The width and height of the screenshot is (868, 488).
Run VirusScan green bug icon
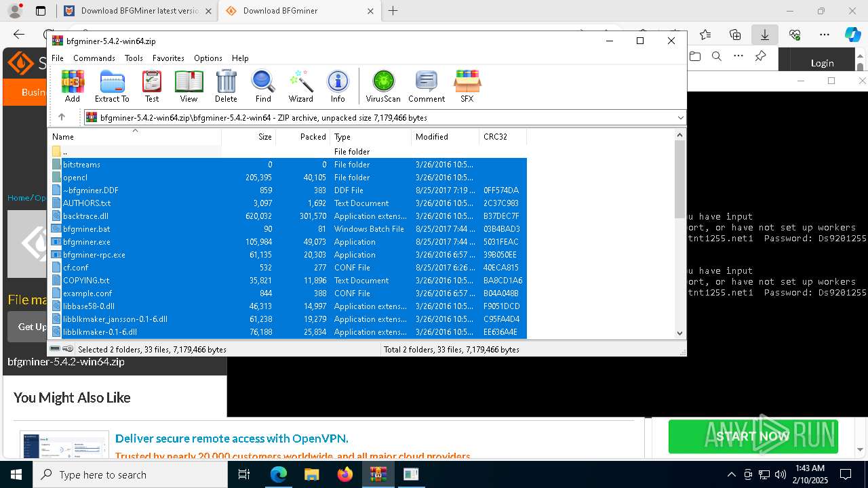pyautogui.click(x=383, y=86)
